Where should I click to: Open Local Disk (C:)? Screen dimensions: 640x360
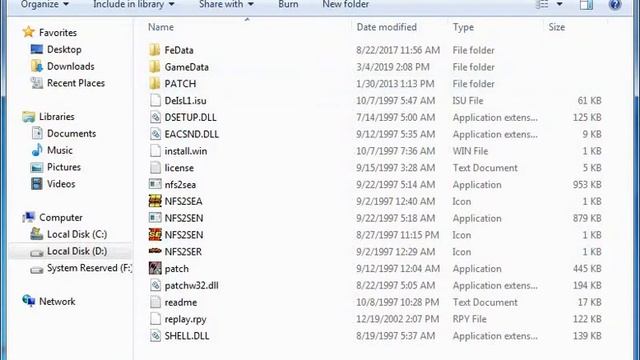(x=77, y=234)
